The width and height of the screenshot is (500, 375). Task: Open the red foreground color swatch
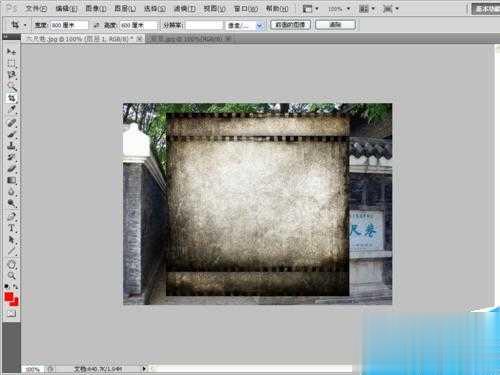click(x=9, y=296)
